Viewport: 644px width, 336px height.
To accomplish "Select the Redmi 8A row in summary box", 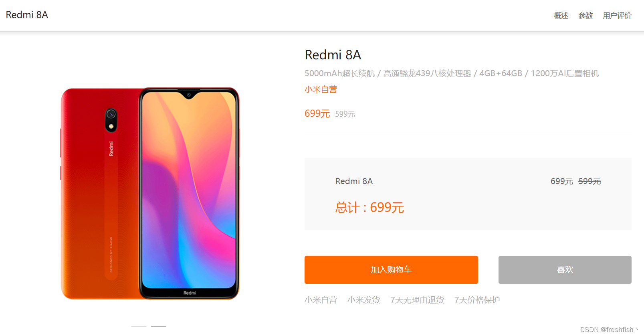I will click(x=468, y=181).
